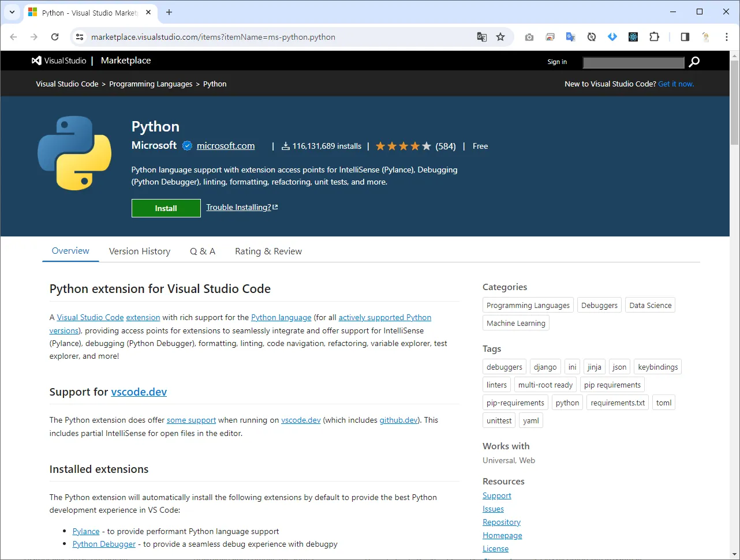Viewport: 740px width, 560px height.
Task: Click the requirements.txt tag
Action: coord(618,403)
